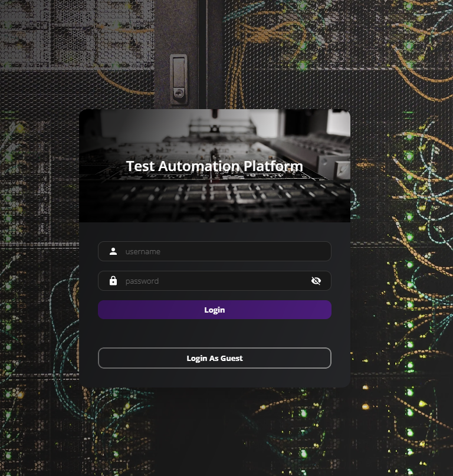Focus the username input field
Screen dimensions: 453x476
[x=214, y=251]
